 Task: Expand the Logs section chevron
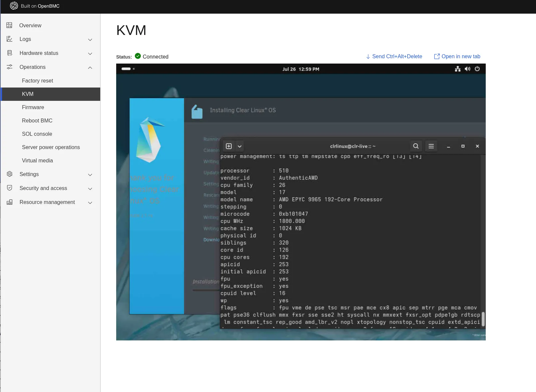point(90,40)
